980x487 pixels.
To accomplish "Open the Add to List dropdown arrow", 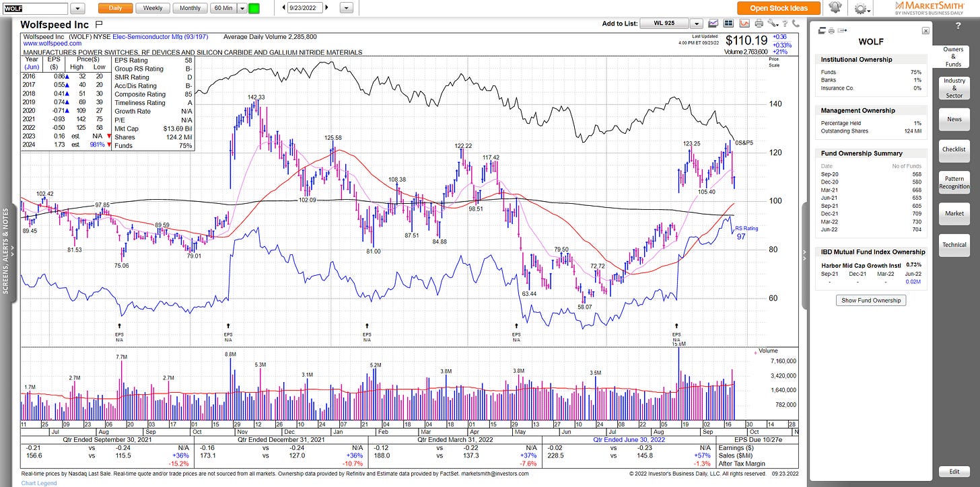I will click(697, 24).
